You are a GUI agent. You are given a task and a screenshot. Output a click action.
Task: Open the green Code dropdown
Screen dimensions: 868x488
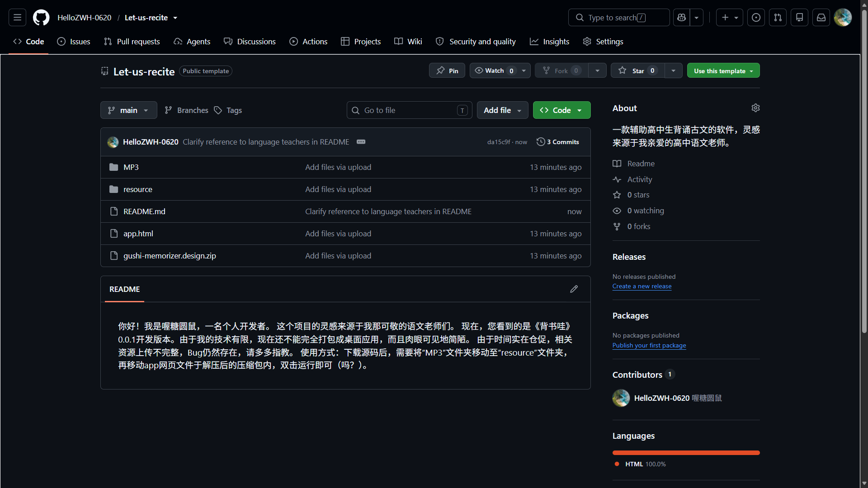(562, 110)
